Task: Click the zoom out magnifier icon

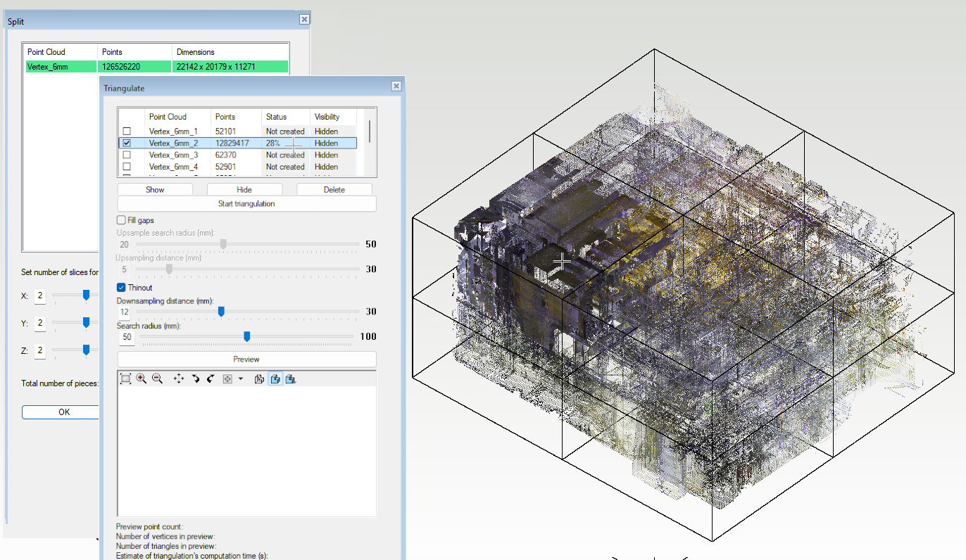Action: click(x=157, y=378)
